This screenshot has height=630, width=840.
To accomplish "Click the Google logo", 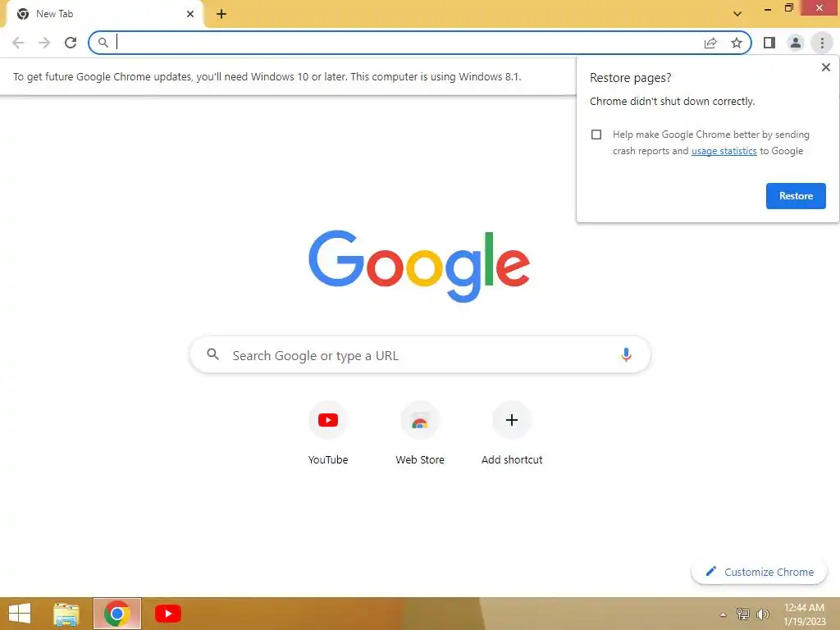I will click(419, 266).
